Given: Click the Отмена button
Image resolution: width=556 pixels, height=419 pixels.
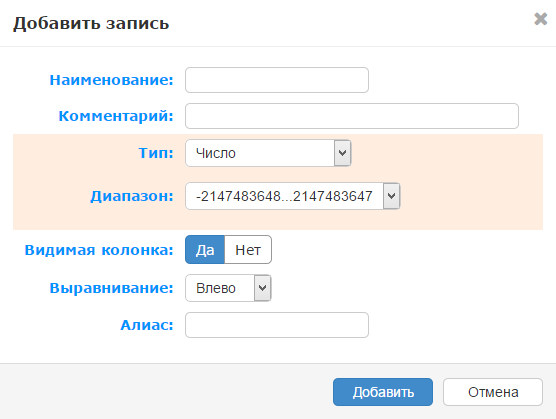Looking at the screenshot, I should click(x=493, y=392).
